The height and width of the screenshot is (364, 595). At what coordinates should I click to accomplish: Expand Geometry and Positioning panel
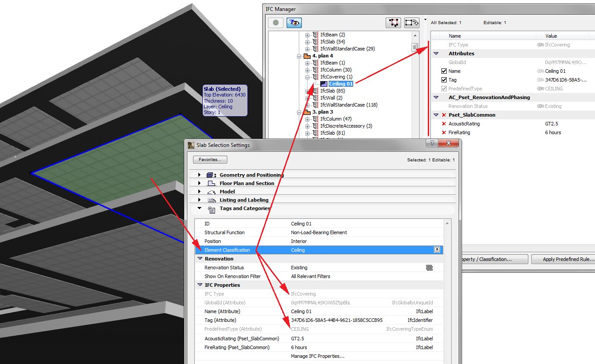click(199, 175)
